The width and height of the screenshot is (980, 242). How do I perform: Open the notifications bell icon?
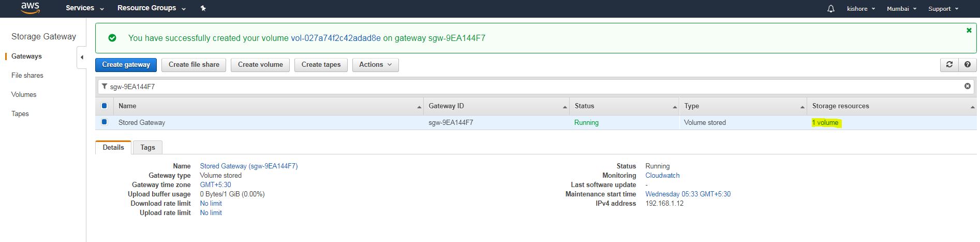[x=831, y=9]
